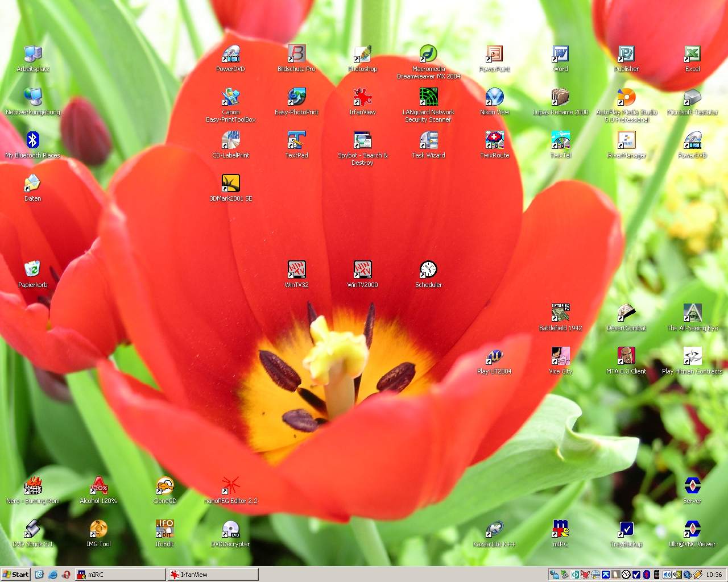Select the Ultr@VNC Viewer shortcut
728x582 pixels.
click(692, 530)
